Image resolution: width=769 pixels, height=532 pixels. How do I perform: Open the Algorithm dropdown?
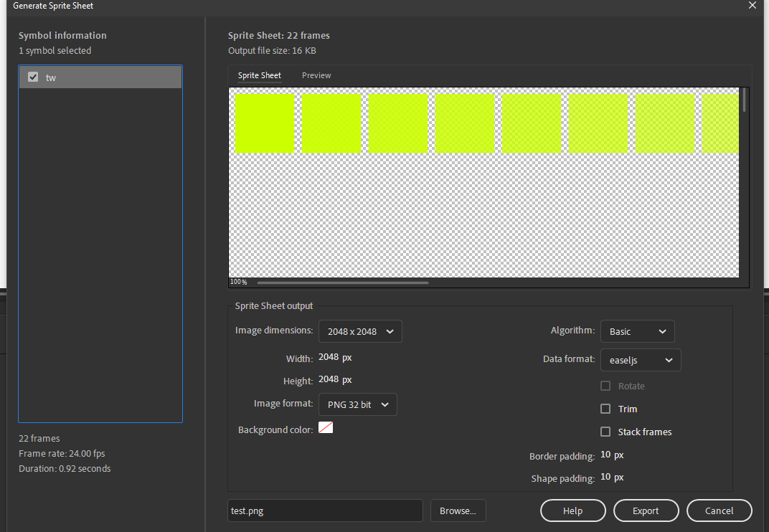[x=637, y=331]
